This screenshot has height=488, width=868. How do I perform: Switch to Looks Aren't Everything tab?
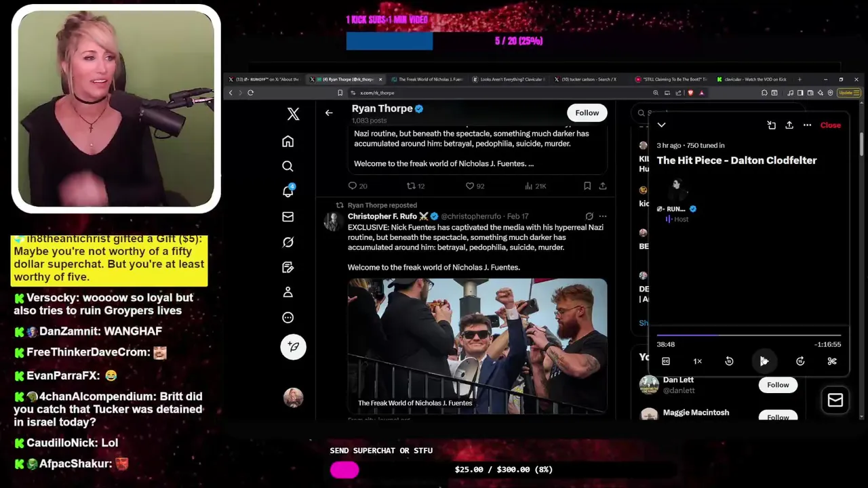click(x=509, y=79)
